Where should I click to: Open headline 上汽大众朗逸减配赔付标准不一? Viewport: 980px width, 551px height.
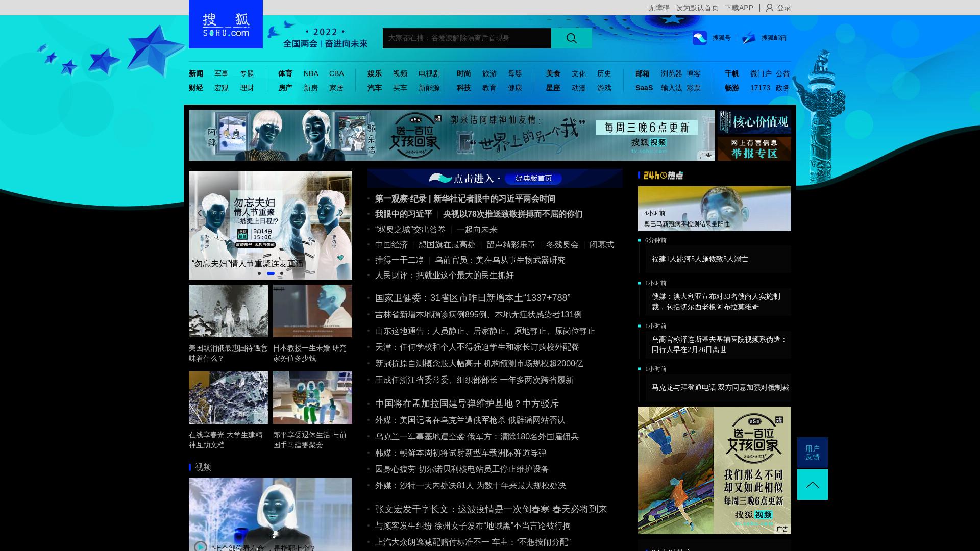coord(473,542)
